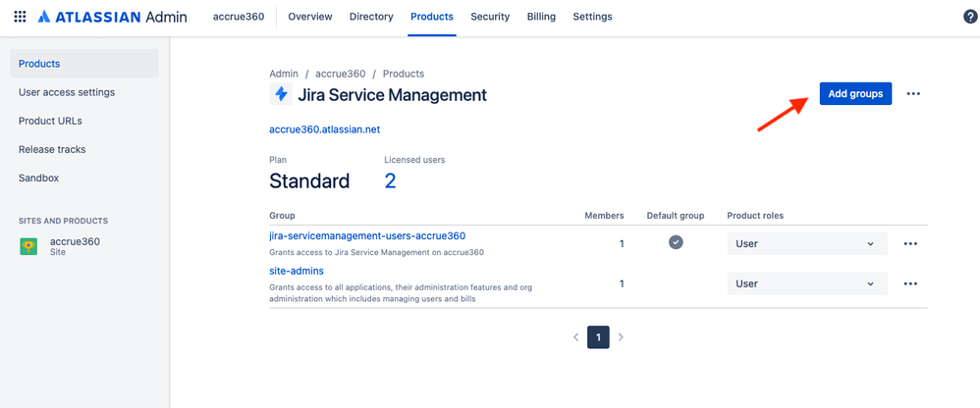
Task: Switch to the Overview tab
Action: [310, 17]
